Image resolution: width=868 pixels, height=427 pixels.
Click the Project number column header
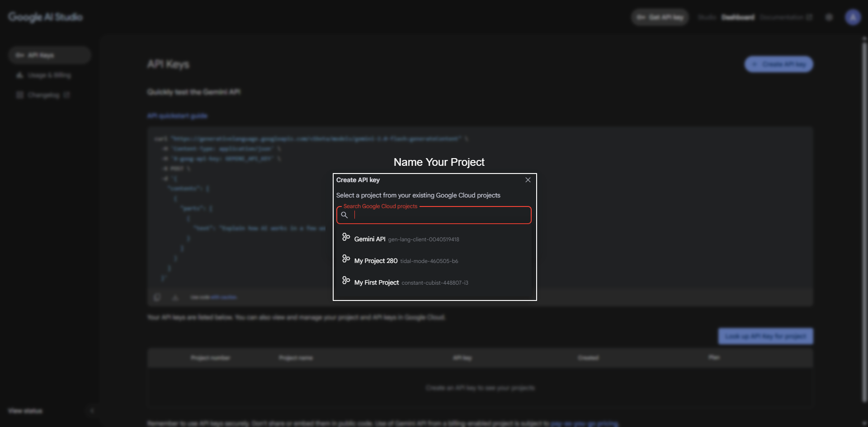pyautogui.click(x=210, y=358)
